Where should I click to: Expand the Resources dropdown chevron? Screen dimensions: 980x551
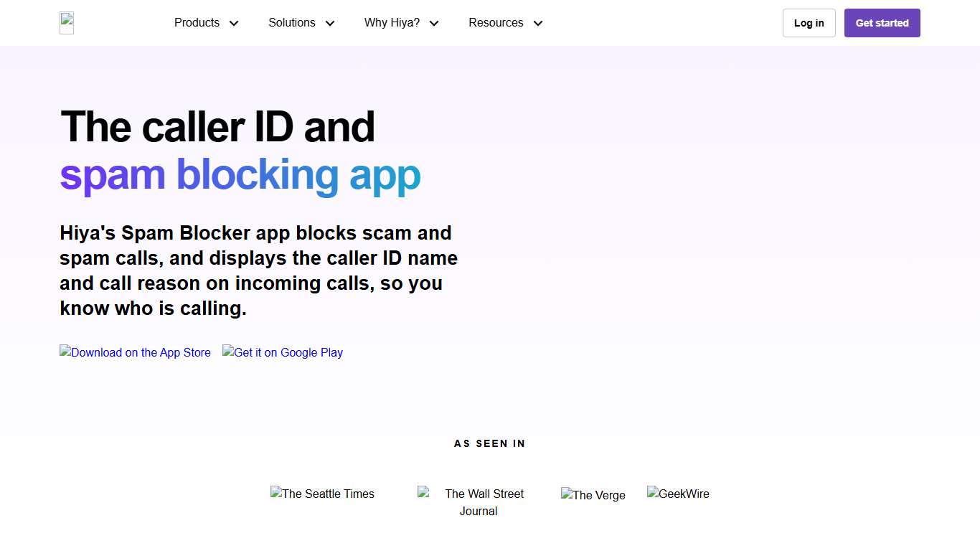[x=537, y=23]
